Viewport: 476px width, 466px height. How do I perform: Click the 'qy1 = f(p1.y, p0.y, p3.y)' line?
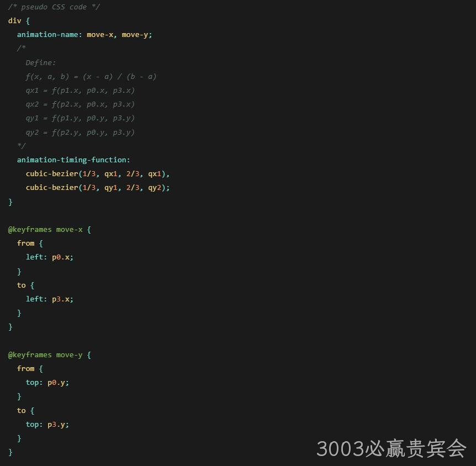[x=80, y=118]
